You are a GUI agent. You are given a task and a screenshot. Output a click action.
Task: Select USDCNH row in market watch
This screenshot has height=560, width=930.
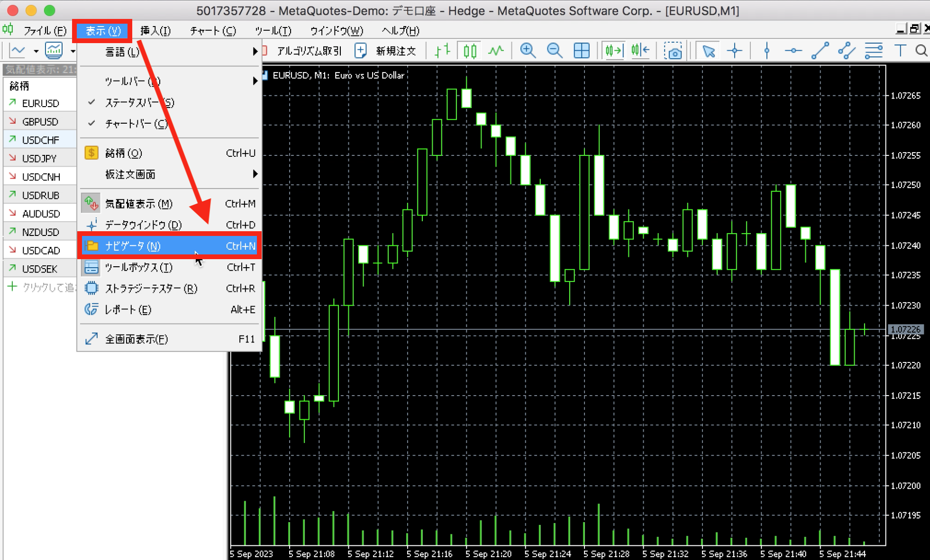(x=40, y=177)
